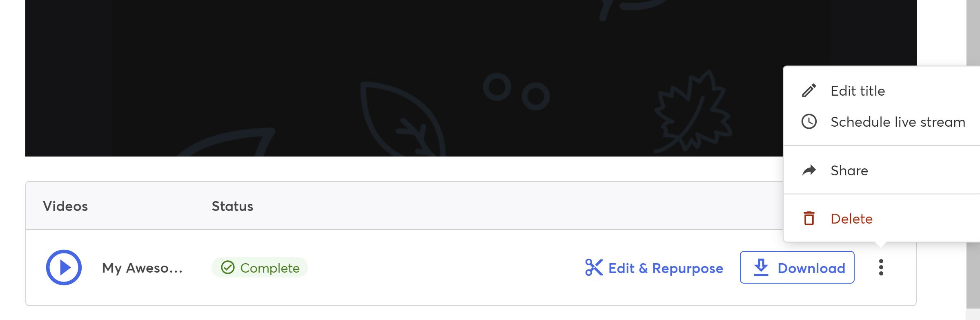Click the Videos column header
Image resolution: width=980 pixels, height=320 pixels.
point(65,206)
